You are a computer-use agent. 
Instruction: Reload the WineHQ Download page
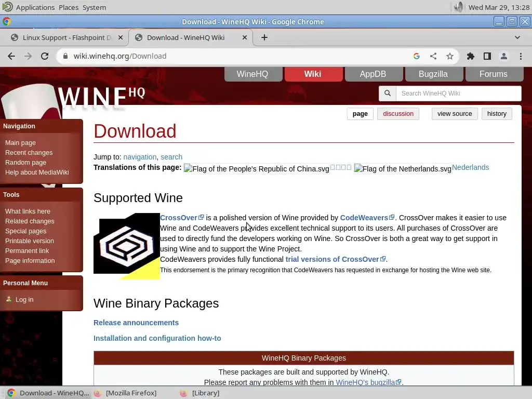pos(45,56)
